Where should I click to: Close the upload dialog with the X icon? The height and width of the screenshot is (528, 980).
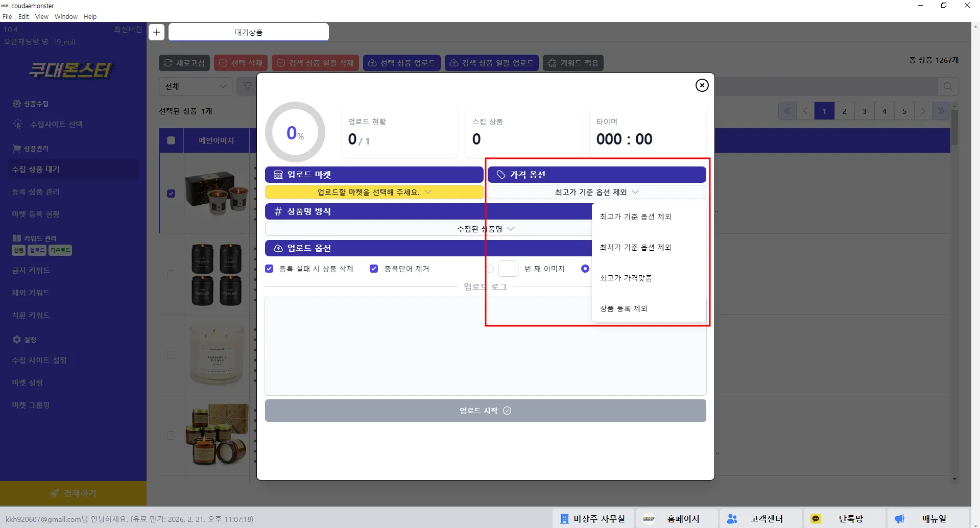702,85
